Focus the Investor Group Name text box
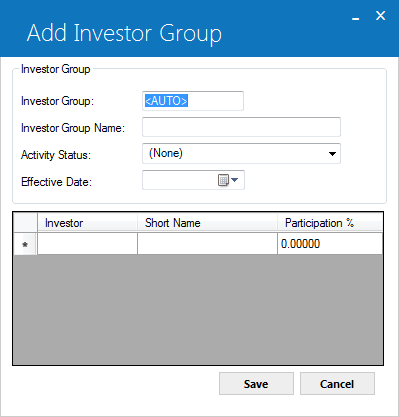399x417 pixels. pos(241,127)
